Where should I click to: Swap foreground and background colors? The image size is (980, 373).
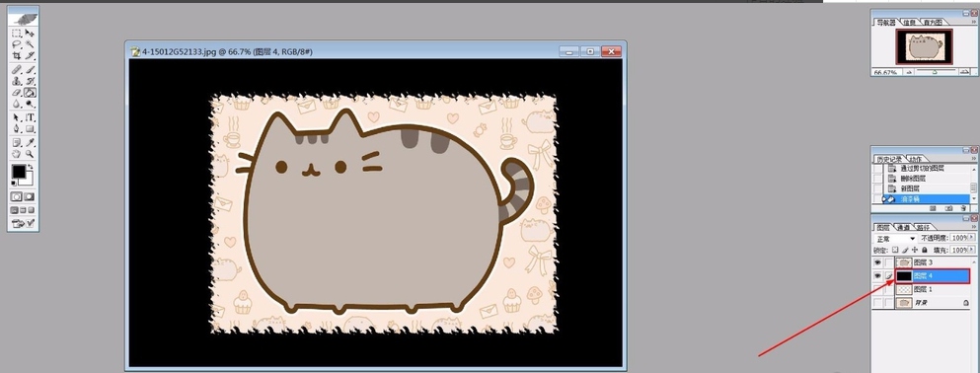pos(31,168)
